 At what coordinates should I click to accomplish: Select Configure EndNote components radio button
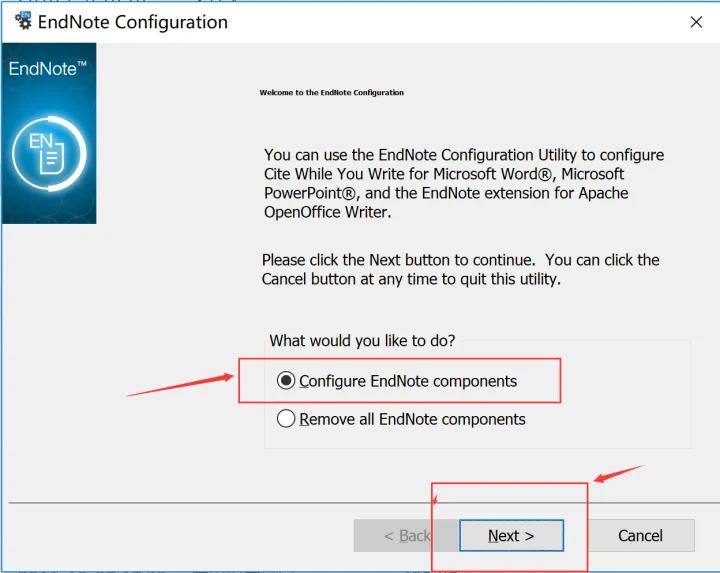(287, 381)
